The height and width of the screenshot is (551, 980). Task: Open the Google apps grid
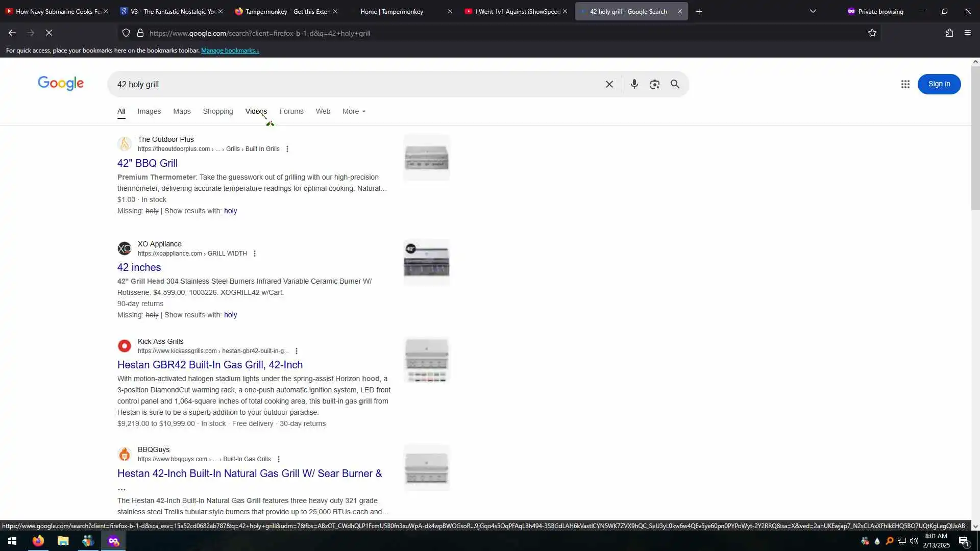[x=905, y=84]
